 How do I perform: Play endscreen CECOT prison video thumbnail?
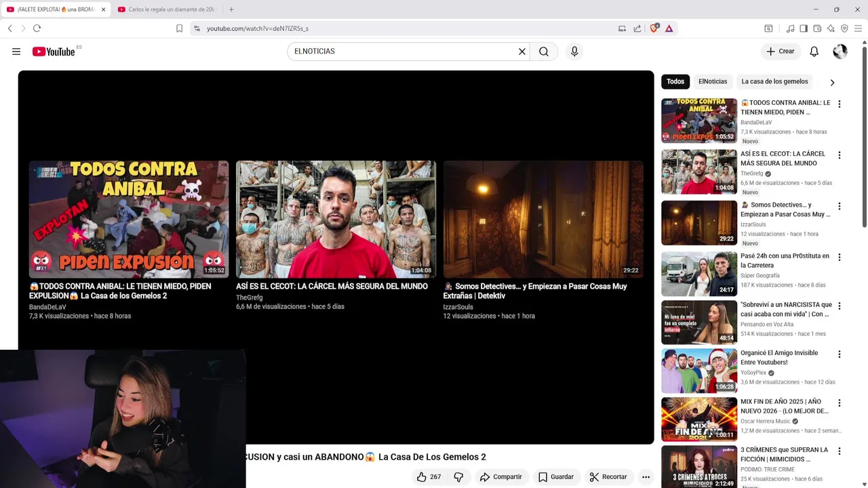click(336, 219)
